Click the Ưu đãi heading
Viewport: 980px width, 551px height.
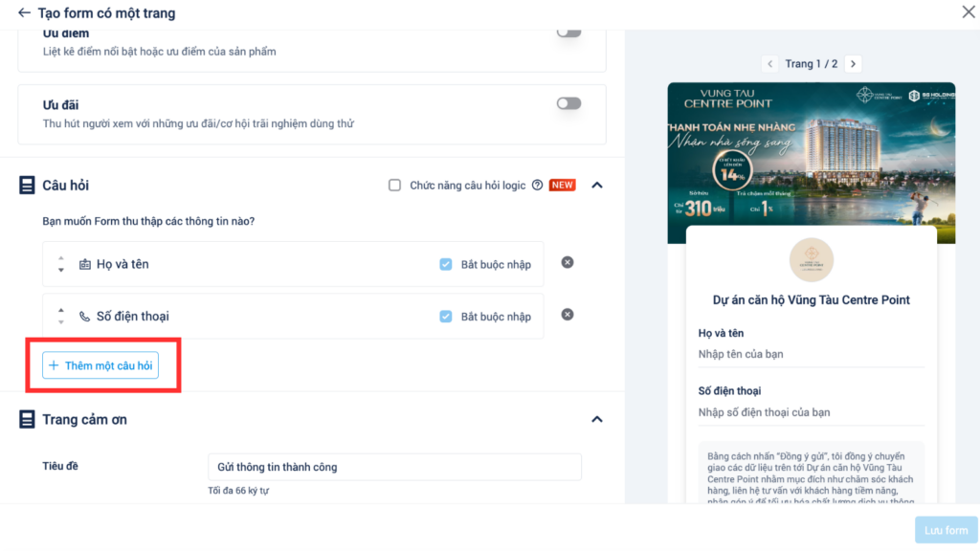coord(60,105)
